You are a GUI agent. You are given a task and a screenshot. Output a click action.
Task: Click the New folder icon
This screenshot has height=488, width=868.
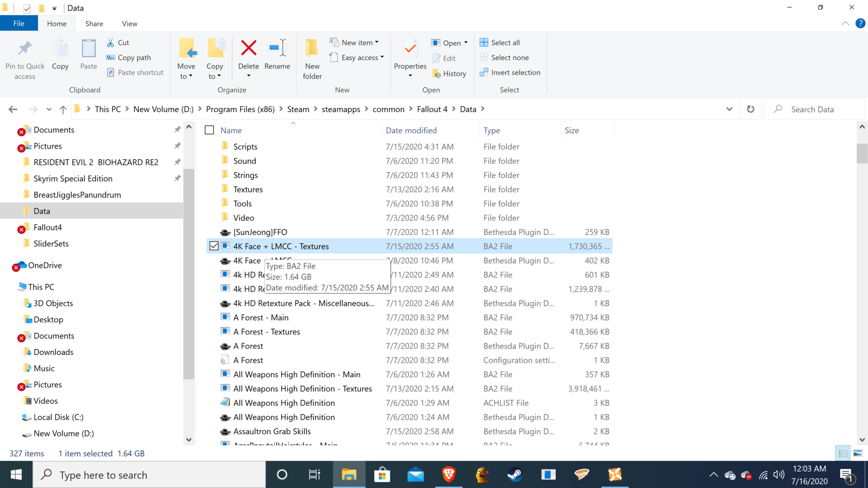[312, 48]
